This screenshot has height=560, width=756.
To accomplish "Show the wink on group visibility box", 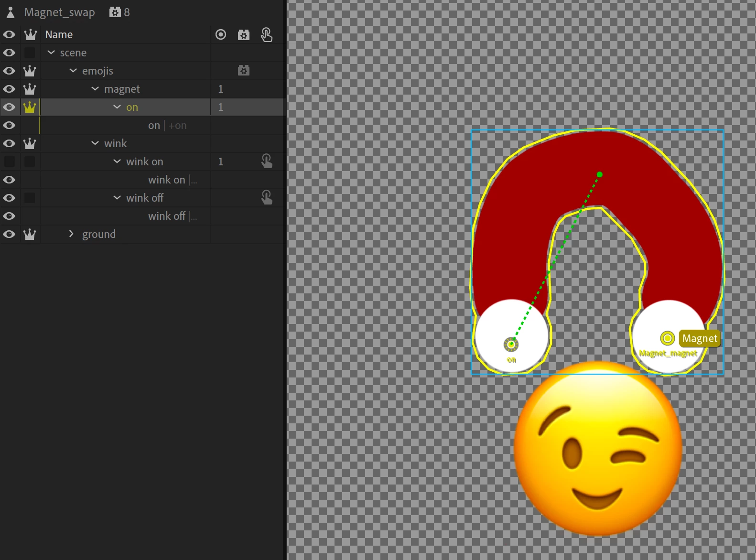I will [x=9, y=162].
